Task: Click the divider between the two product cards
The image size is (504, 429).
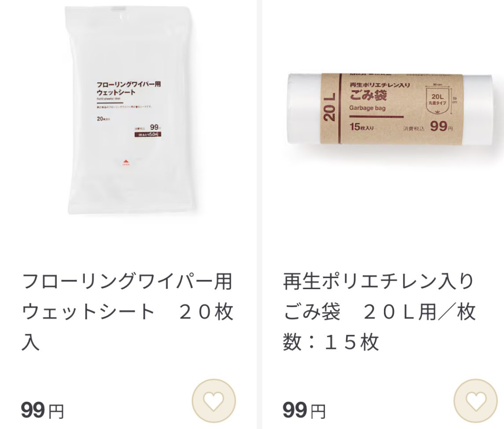Action: pos(259,215)
